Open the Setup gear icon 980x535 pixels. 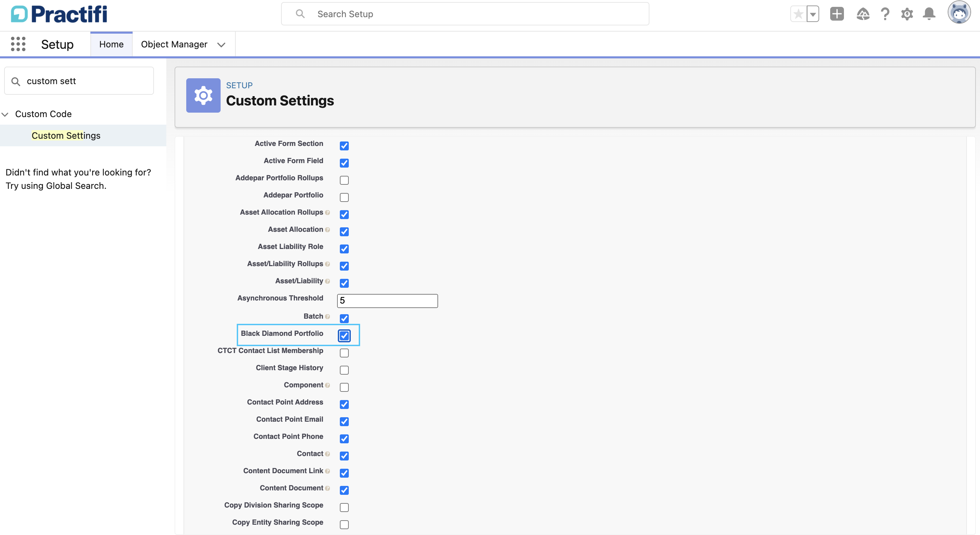tap(907, 14)
